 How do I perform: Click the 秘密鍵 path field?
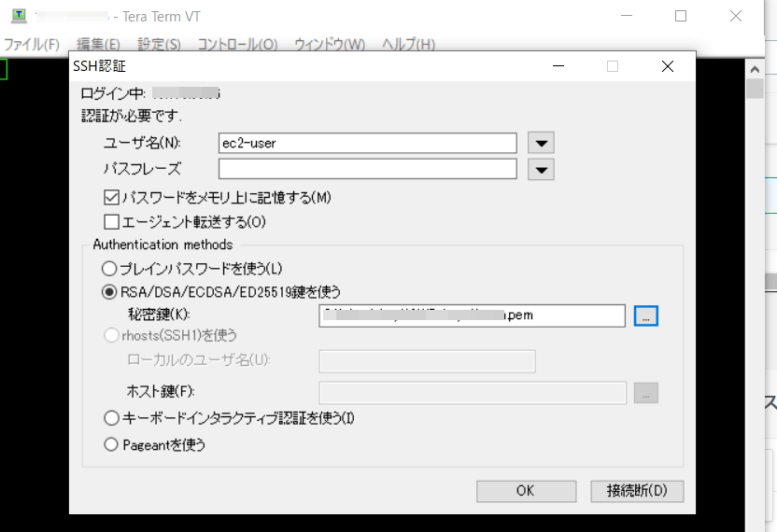point(473,315)
